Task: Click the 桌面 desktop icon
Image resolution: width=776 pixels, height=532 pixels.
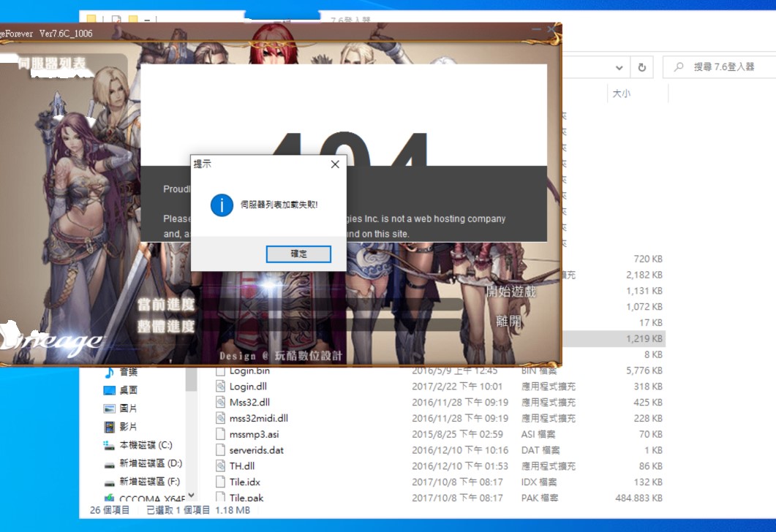Action: click(x=110, y=390)
